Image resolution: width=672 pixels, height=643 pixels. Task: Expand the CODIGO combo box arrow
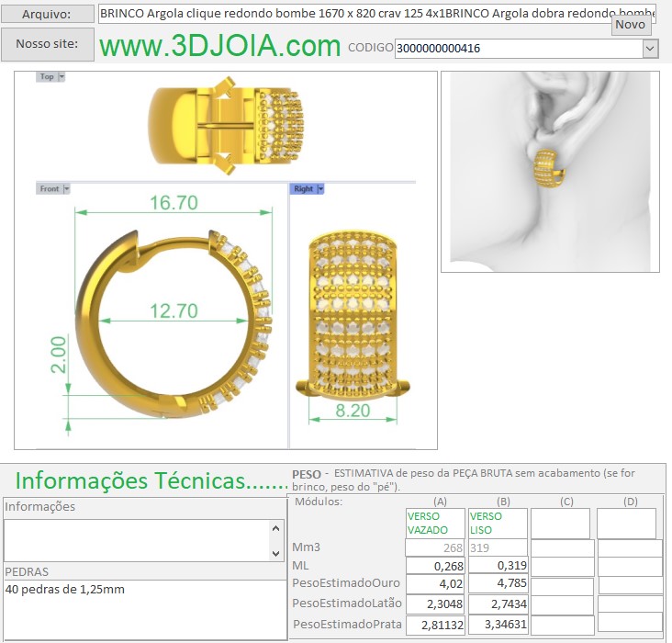pos(650,49)
